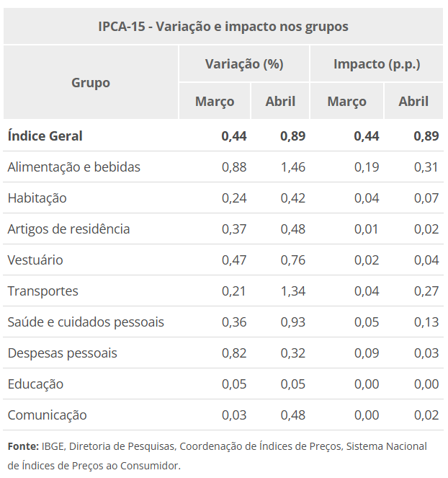
Task: Select the 'Grupo' column header
Action: click(x=91, y=83)
